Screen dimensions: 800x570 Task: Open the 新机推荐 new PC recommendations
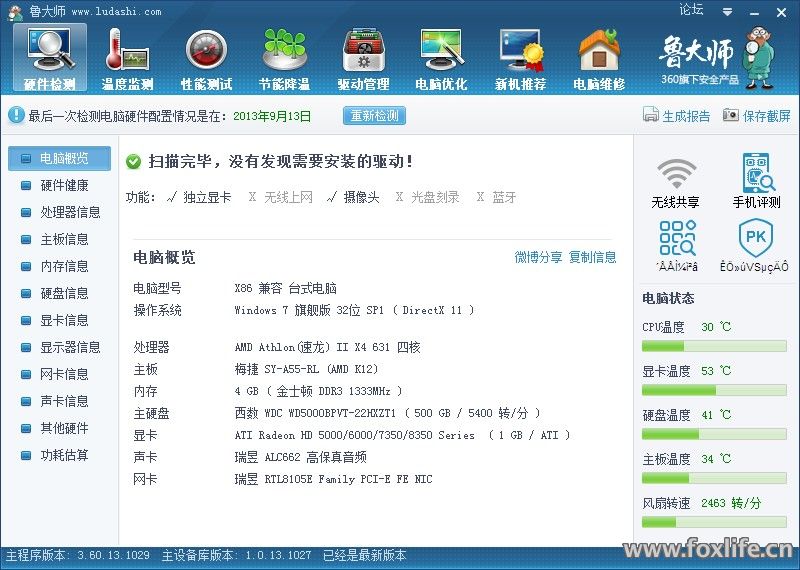[520, 58]
